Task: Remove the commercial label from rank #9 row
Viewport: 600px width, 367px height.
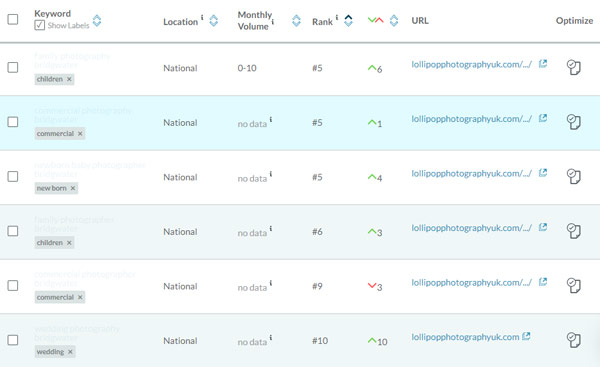Action: [80, 297]
